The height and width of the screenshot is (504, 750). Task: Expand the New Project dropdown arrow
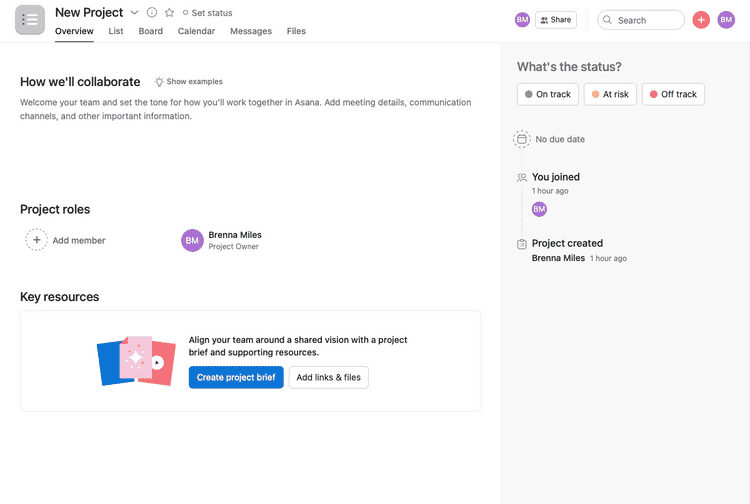(x=134, y=13)
